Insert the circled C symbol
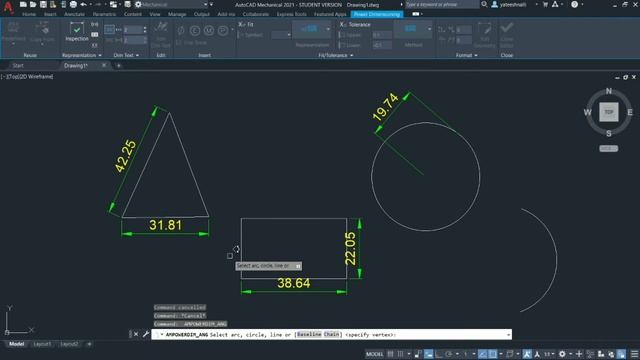This screenshot has width=640, height=360. tap(195, 31)
